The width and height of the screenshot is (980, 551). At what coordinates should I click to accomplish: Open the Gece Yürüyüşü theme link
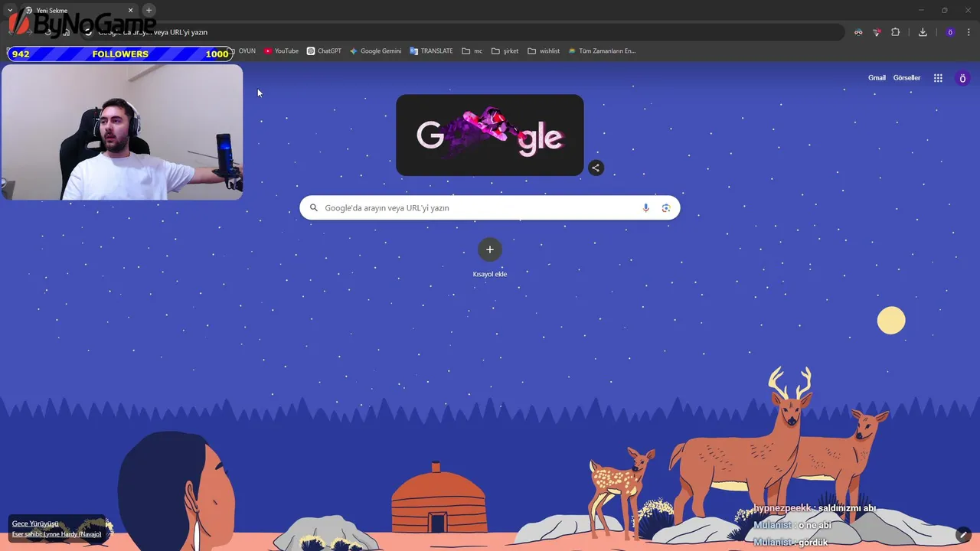coord(35,524)
